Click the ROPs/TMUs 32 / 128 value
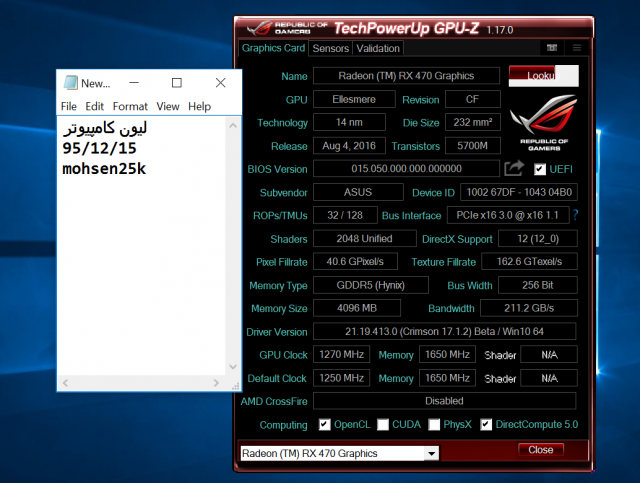Screen dimensions: 640x483 tap(345, 215)
